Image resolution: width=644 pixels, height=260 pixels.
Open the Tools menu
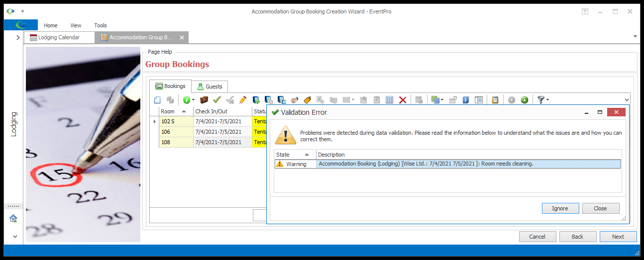click(101, 25)
